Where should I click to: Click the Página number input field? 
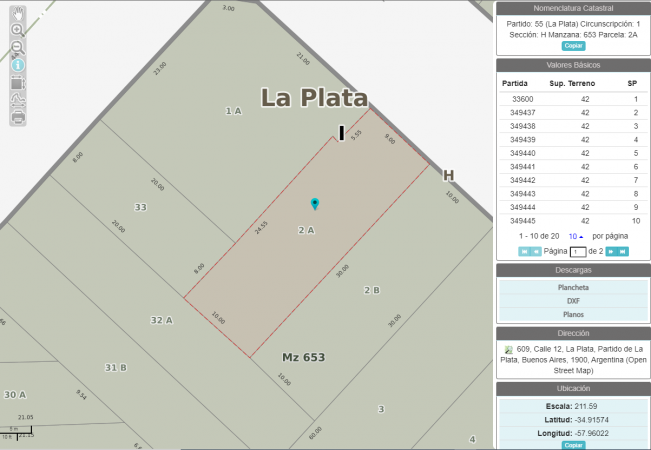pos(578,251)
